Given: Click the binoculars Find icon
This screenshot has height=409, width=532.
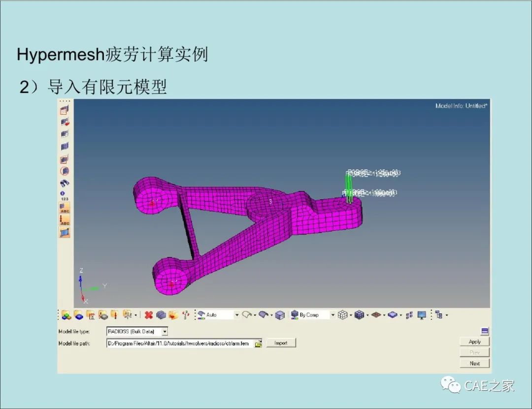Looking at the screenshot, I should coord(65,184).
